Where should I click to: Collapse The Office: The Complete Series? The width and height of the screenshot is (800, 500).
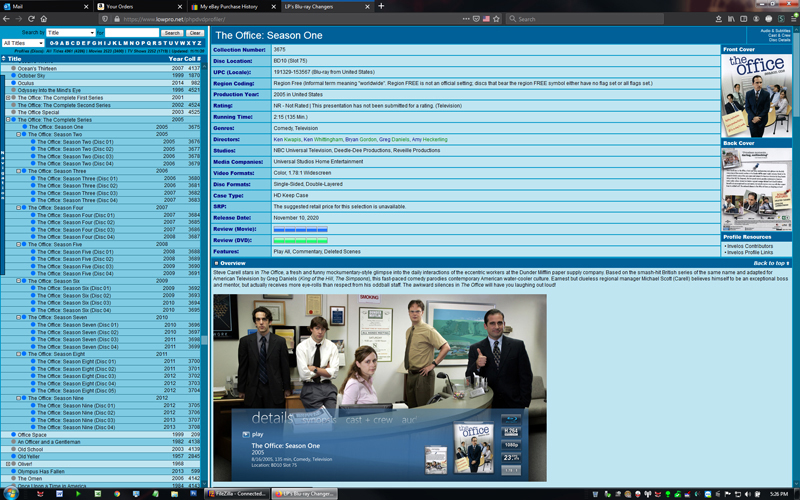pos(8,119)
